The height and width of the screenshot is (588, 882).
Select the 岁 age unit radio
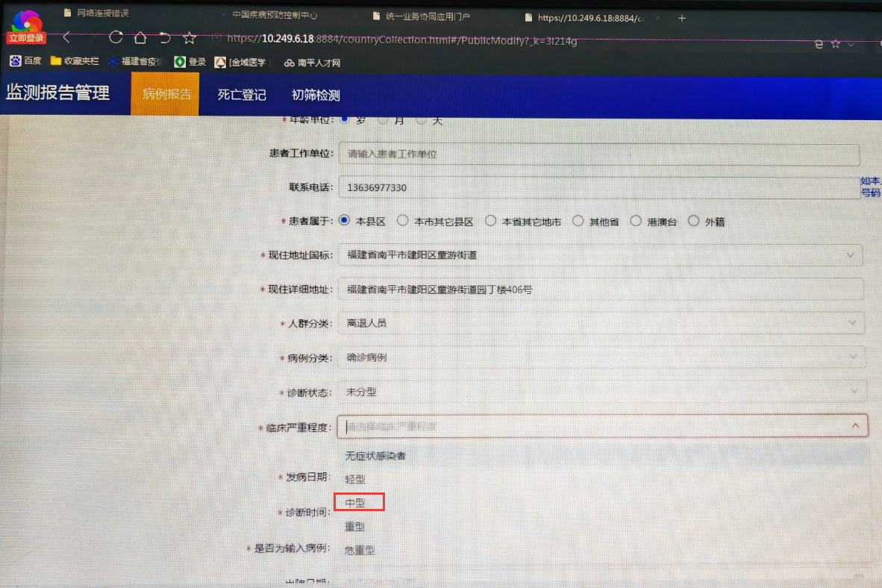click(345, 119)
